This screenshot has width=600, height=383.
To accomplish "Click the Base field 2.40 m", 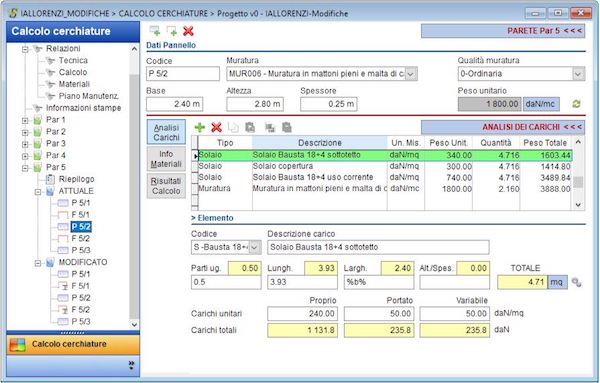I will [x=174, y=104].
